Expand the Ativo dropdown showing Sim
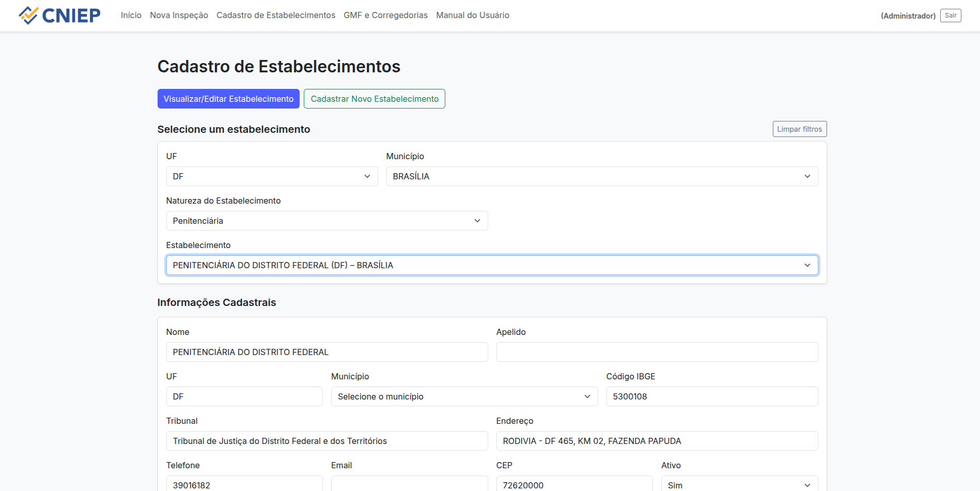 [739, 484]
